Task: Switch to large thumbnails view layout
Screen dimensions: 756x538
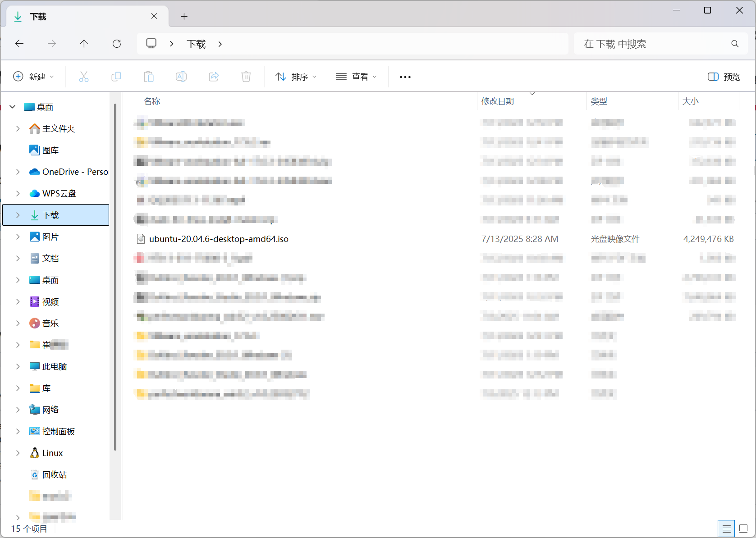Action: [x=743, y=529]
